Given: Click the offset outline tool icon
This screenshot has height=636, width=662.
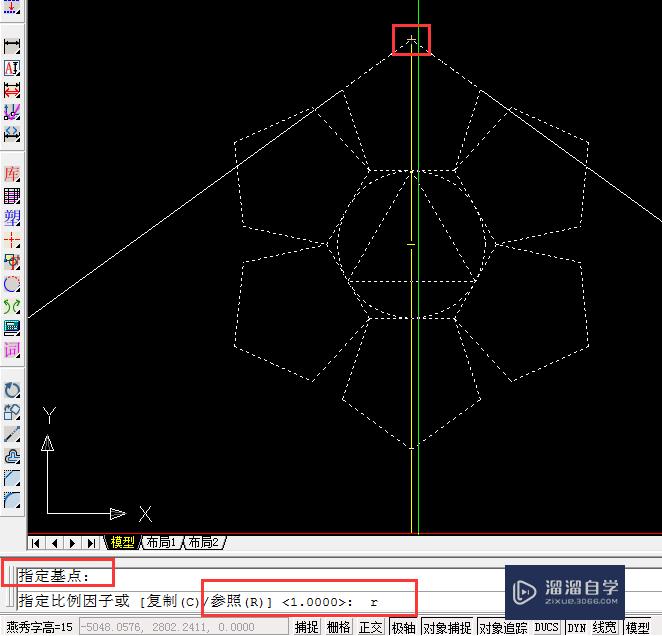Looking at the screenshot, I should 12,457.
